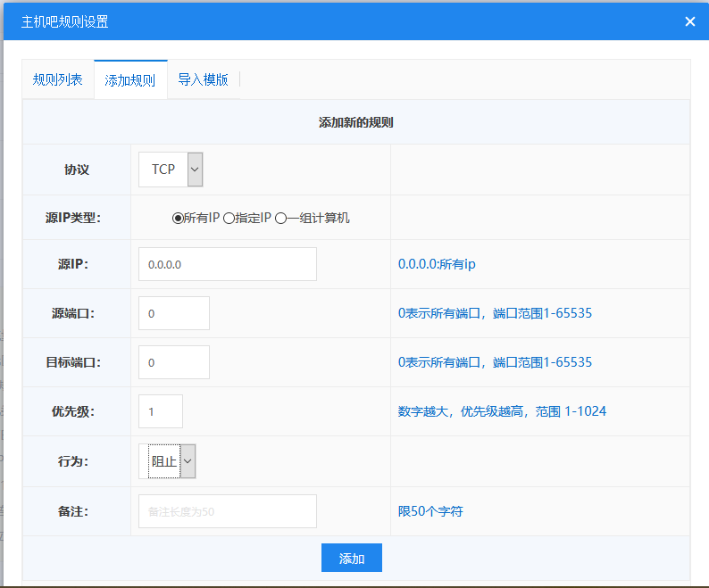Open the 导入模版 tab
The height and width of the screenshot is (588, 709).
pyautogui.click(x=203, y=79)
